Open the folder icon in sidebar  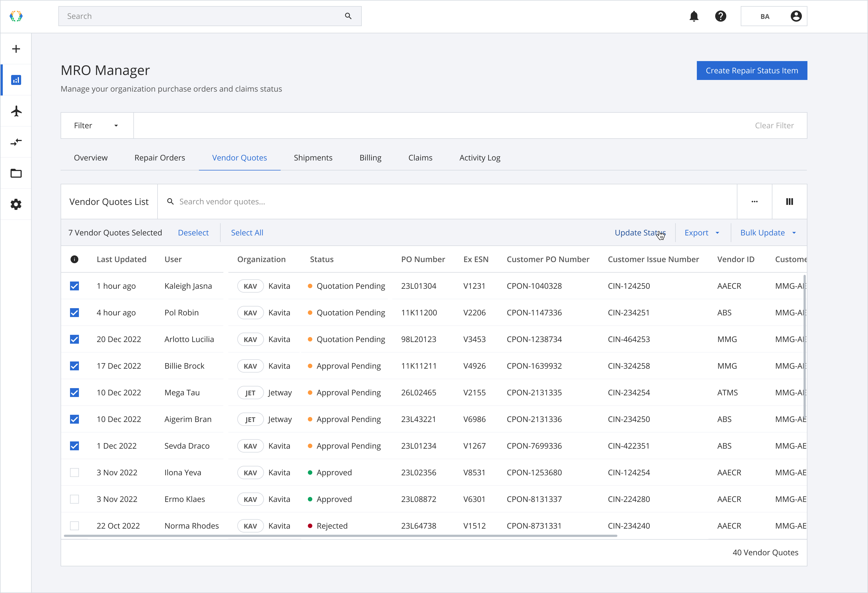point(16,173)
